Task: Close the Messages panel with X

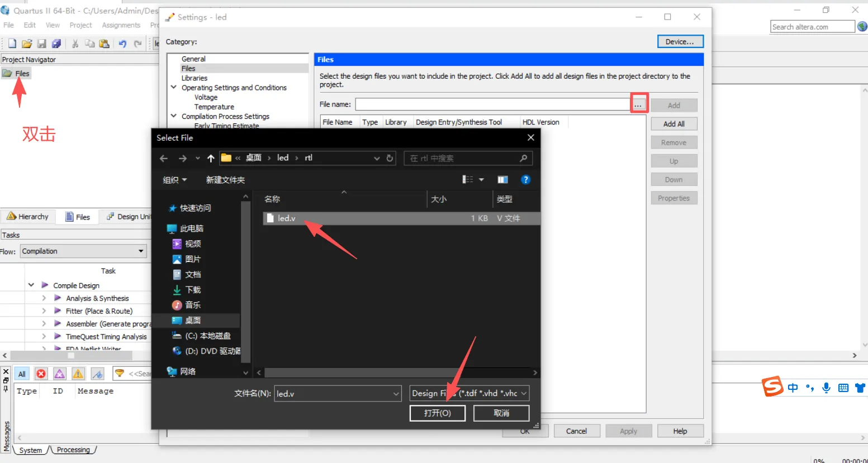Action: (x=6, y=371)
